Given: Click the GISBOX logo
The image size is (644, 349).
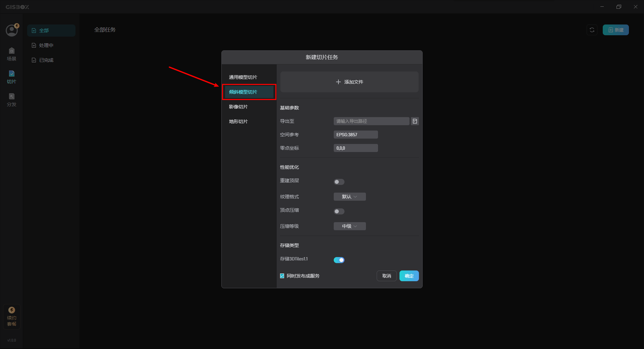Looking at the screenshot, I should [17, 7].
